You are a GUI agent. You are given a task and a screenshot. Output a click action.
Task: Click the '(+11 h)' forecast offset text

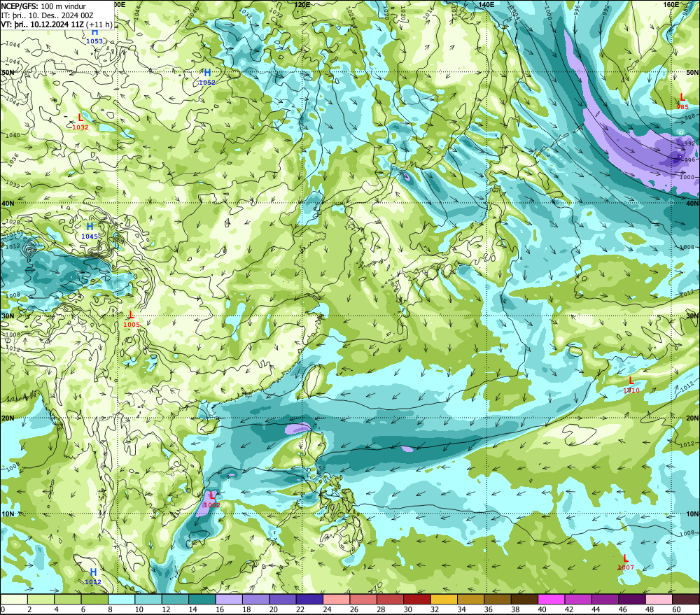pyautogui.click(x=99, y=24)
